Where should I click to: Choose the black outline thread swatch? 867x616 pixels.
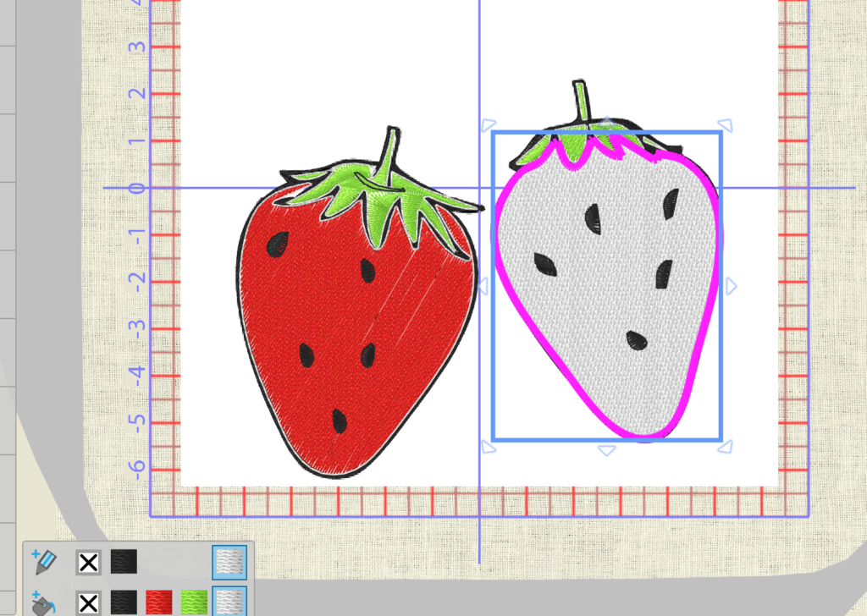click(x=124, y=562)
